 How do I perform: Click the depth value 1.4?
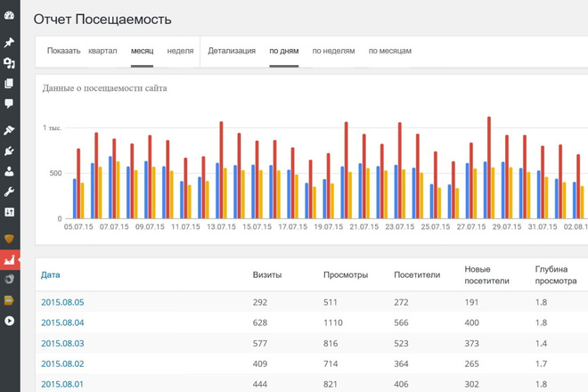(541, 343)
